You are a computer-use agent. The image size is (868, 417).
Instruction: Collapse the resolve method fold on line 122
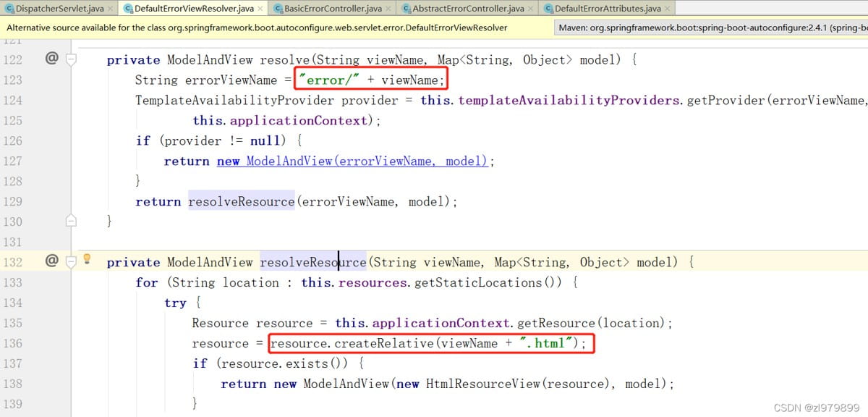click(71, 59)
